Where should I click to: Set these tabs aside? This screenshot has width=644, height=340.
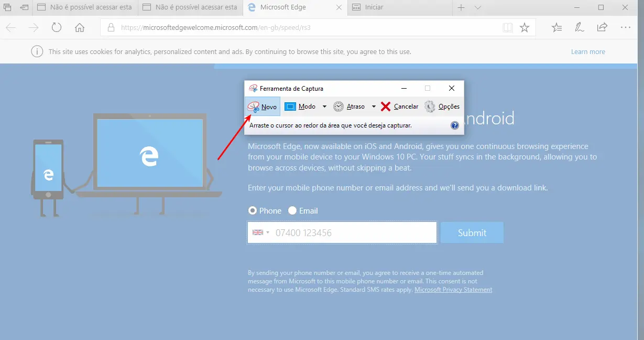[x=25, y=7]
